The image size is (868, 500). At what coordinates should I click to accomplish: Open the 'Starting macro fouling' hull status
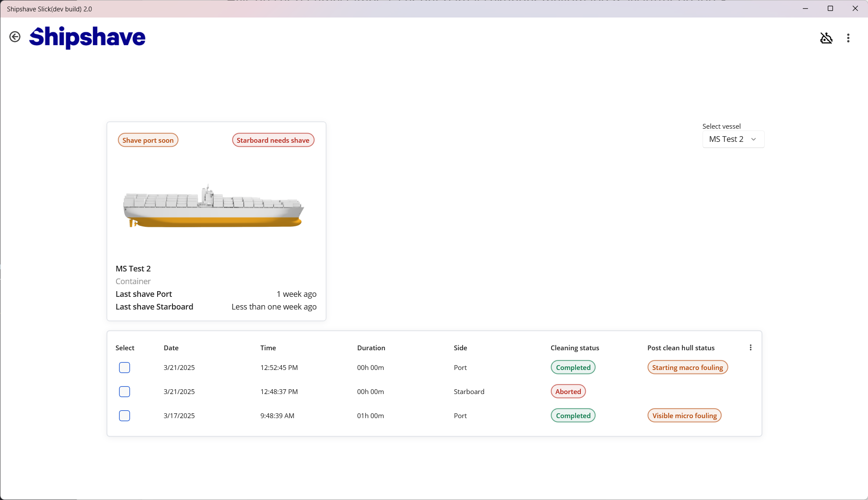[687, 367]
